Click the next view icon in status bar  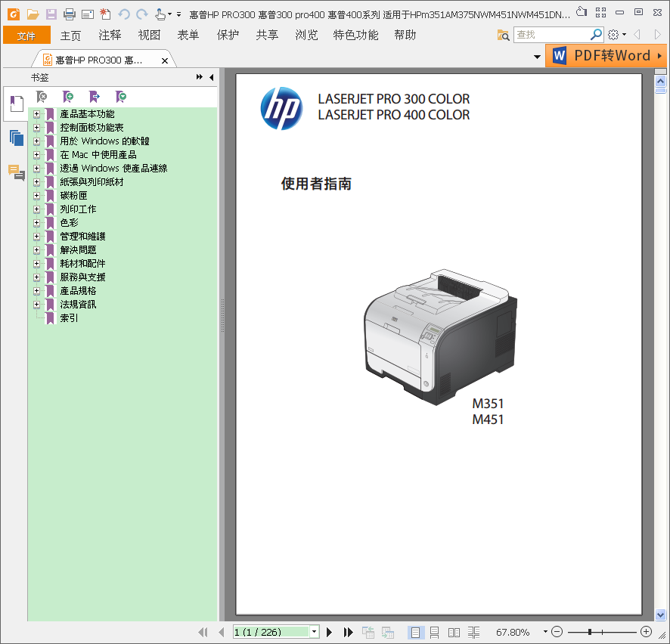[x=388, y=632]
